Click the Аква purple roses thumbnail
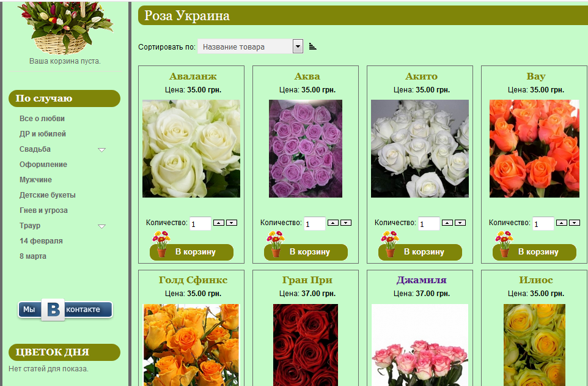This screenshot has width=588, height=386. [x=306, y=149]
